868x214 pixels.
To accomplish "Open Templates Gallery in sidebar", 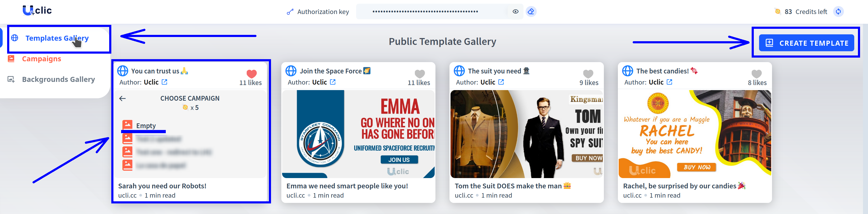I will (57, 38).
